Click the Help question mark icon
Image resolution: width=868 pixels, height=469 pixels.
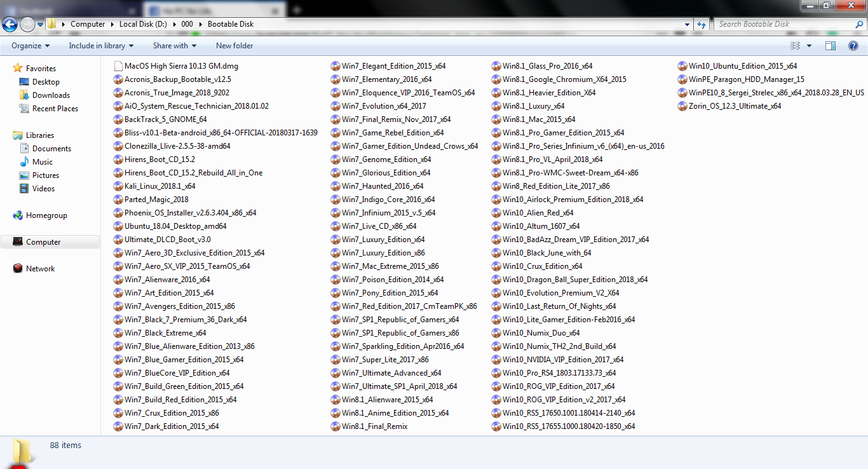[854, 46]
